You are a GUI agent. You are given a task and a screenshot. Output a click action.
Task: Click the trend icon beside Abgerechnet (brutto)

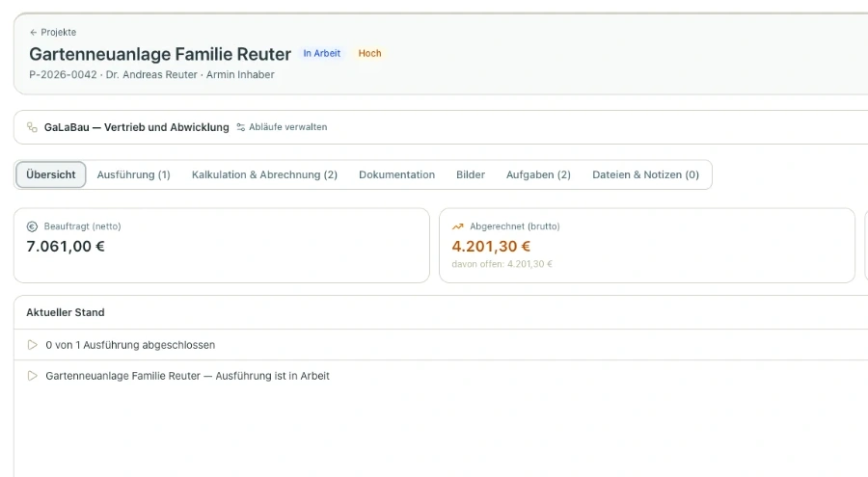point(458,226)
